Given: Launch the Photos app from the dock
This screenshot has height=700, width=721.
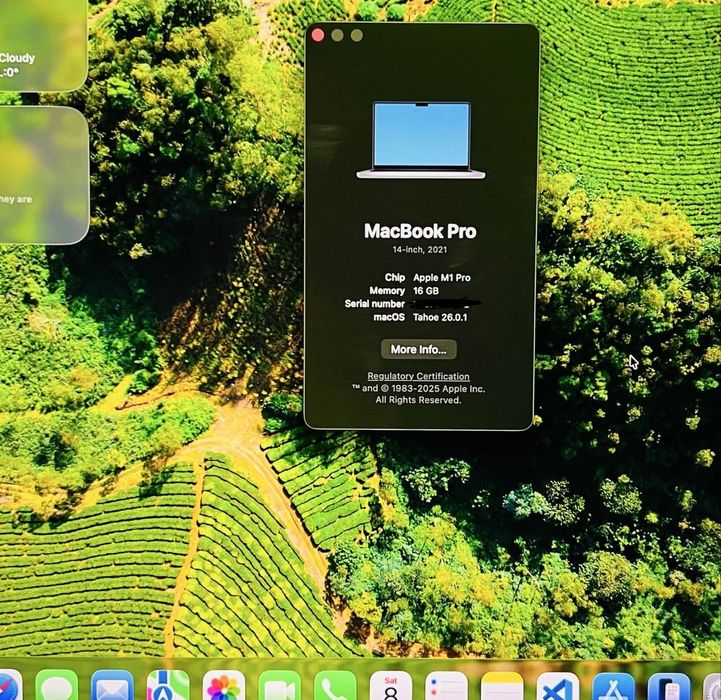Looking at the screenshot, I should tap(224, 685).
